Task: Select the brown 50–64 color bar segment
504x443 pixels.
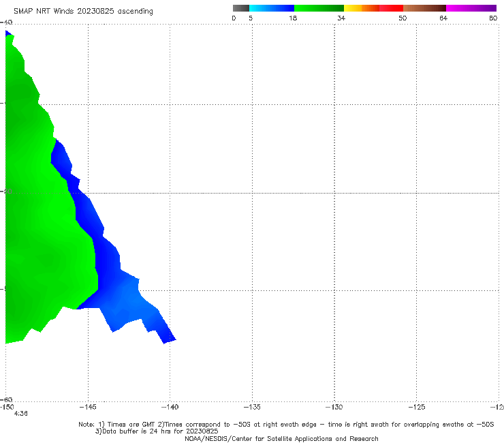Action: (x=424, y=8)
